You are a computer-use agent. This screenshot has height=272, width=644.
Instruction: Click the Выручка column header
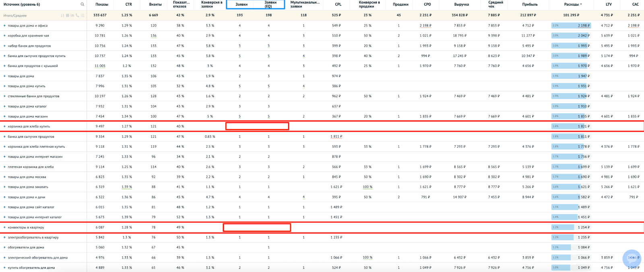pos(461,4)
